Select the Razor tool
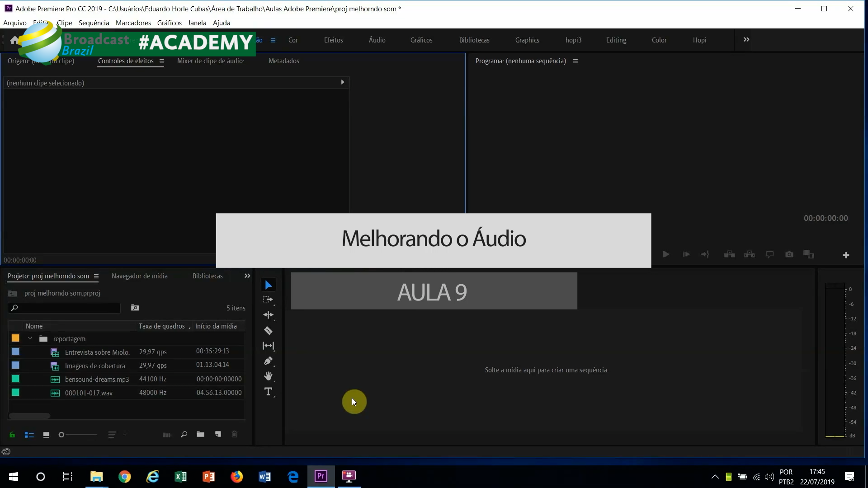The height and width of the screenshot is (488, 868). click(268, 331)
